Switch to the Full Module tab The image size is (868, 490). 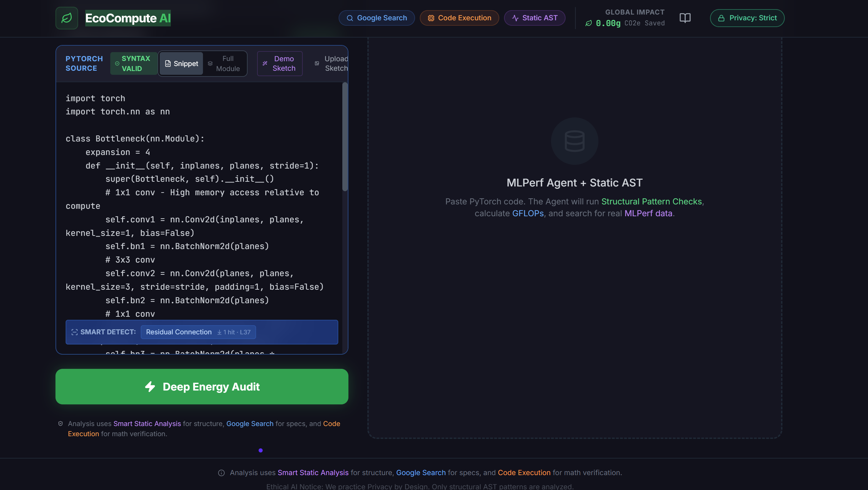224,64
